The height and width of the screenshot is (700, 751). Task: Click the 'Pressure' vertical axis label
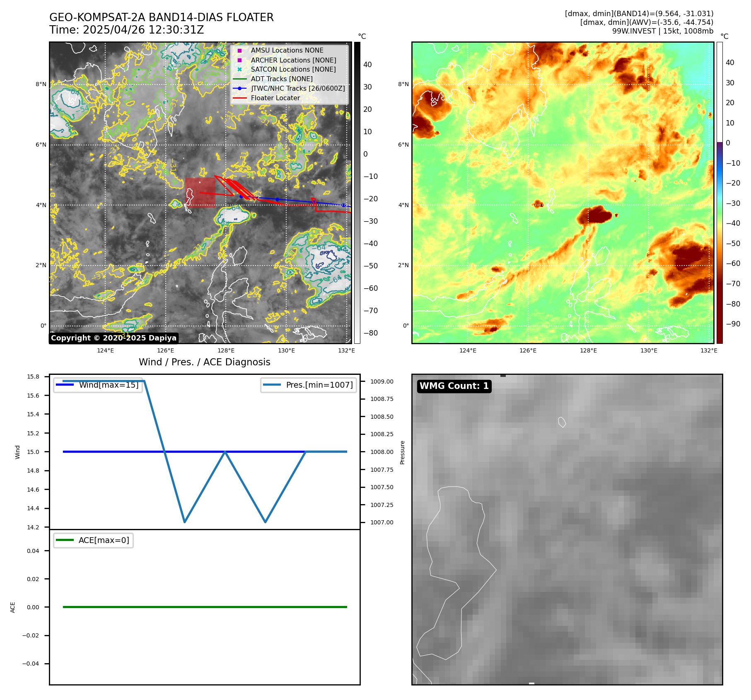(x=402, y=452)
